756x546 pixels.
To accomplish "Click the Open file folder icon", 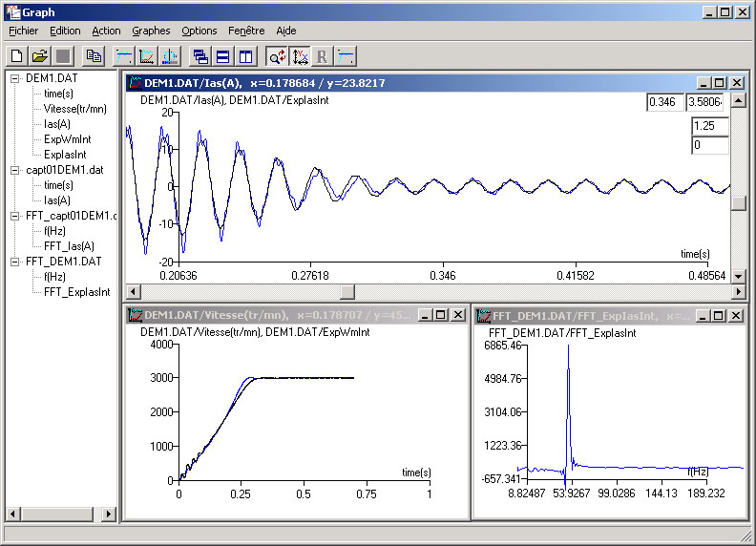I will tap(39, 56).
